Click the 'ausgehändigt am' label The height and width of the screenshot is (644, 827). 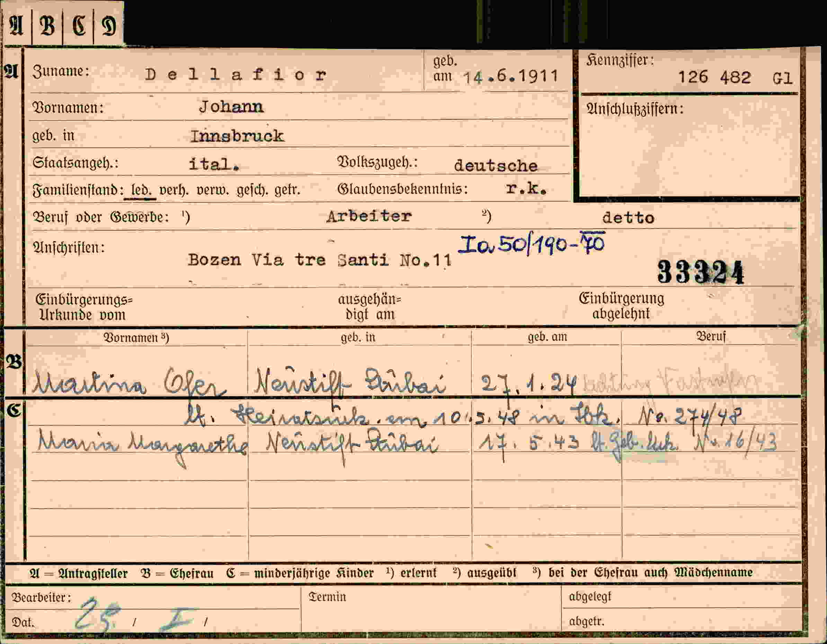click(x=370, y=307)
